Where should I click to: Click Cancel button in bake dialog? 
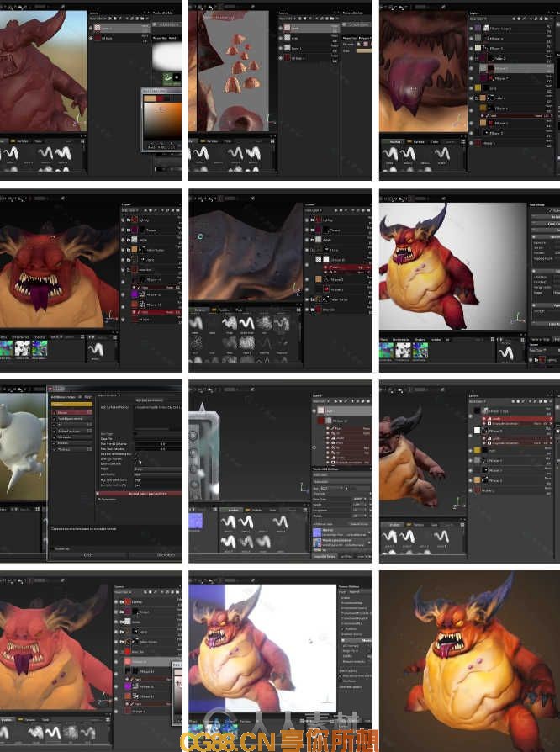88,555
